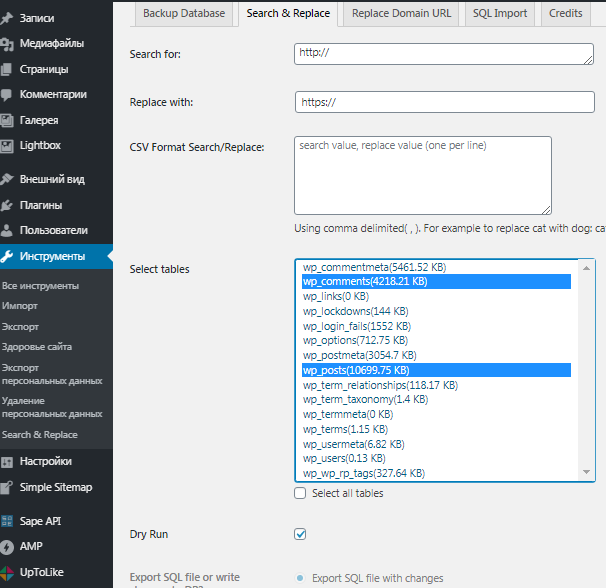
Task: Click the Страницы pages icon
Action: pyautogui.click(x=7, y=69)
